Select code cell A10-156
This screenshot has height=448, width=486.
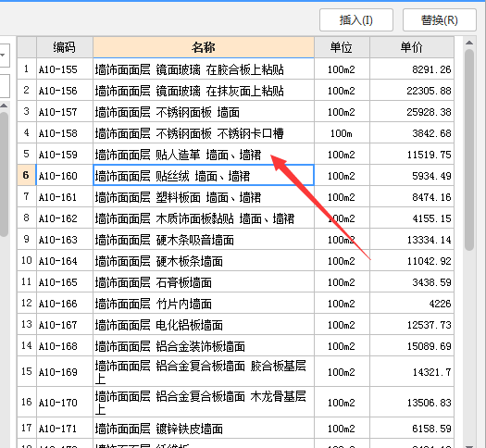click(x=65, y=91)
